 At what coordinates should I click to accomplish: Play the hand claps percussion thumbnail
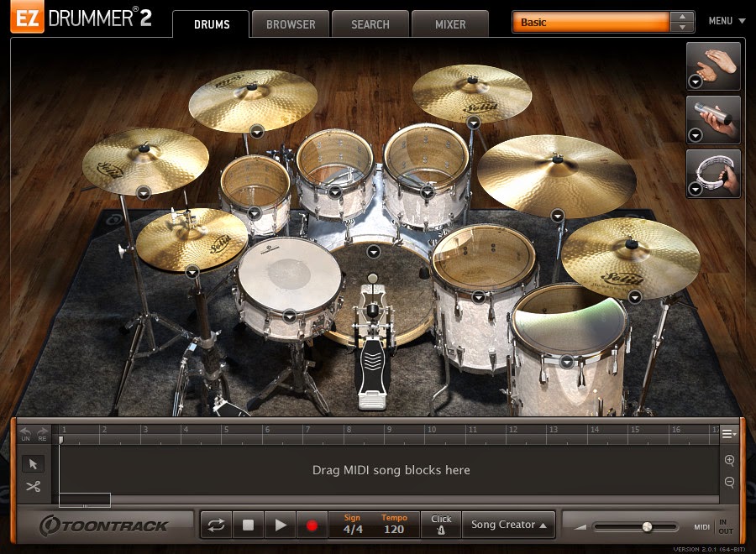coord(713,66)
